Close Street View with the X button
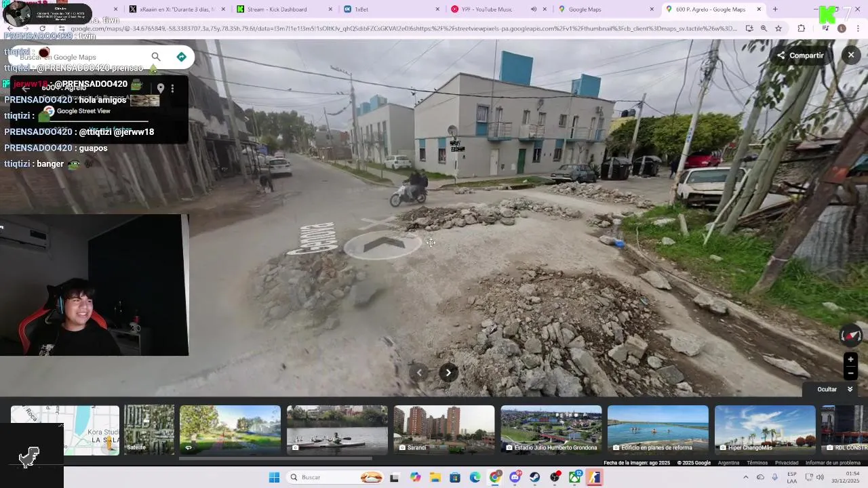The image size is (868, 488). 851,55
